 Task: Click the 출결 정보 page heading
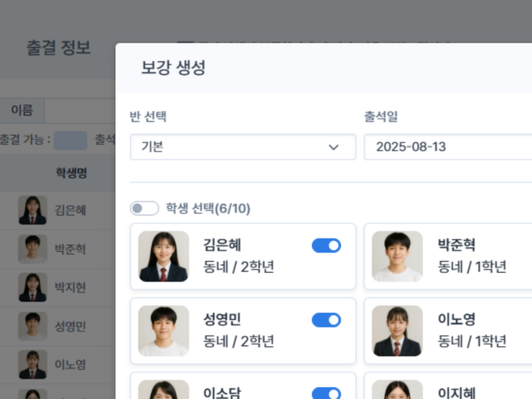coord(59,47)
